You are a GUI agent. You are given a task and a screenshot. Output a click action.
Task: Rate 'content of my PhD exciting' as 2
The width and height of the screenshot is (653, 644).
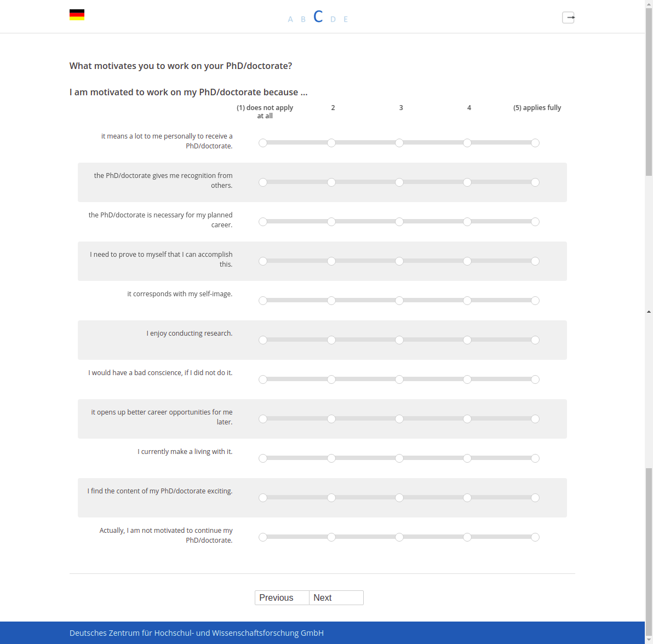tap(331, 497)
